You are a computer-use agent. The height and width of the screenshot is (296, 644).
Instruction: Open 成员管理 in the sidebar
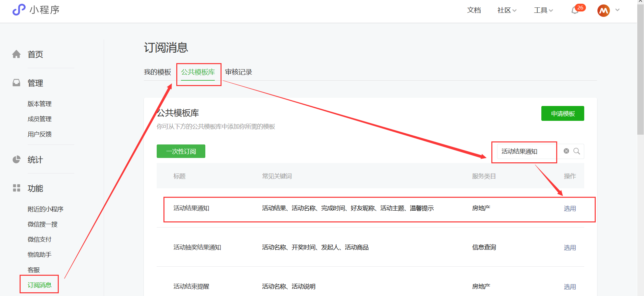(40, 119)
